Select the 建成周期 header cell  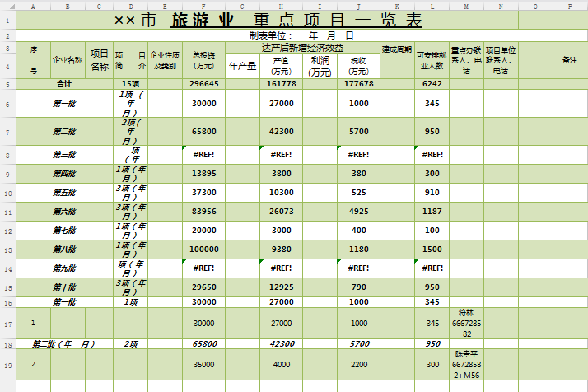397,49
